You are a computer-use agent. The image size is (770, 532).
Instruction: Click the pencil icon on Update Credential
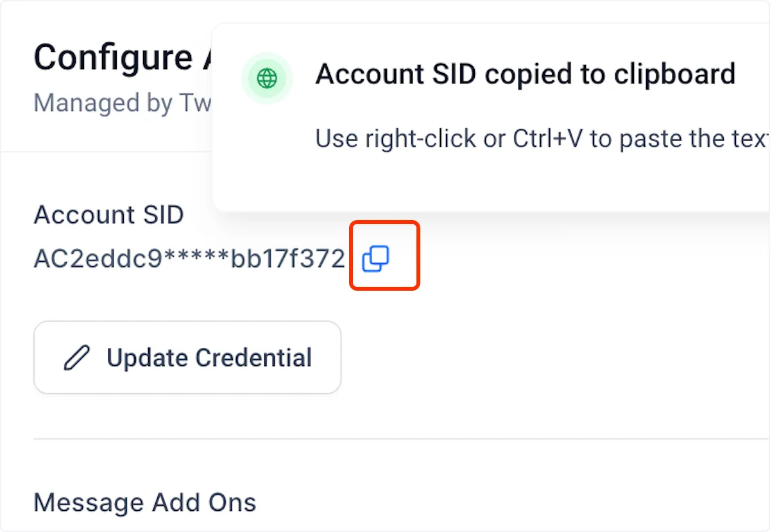pos(76,357)
